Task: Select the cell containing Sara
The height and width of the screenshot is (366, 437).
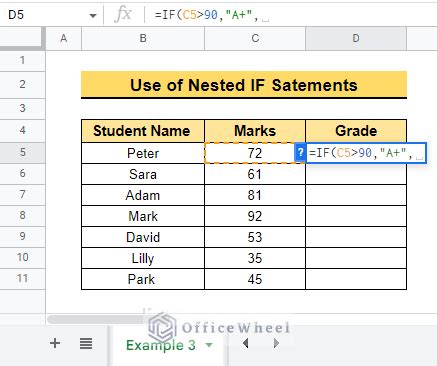Action: point(143,174)
